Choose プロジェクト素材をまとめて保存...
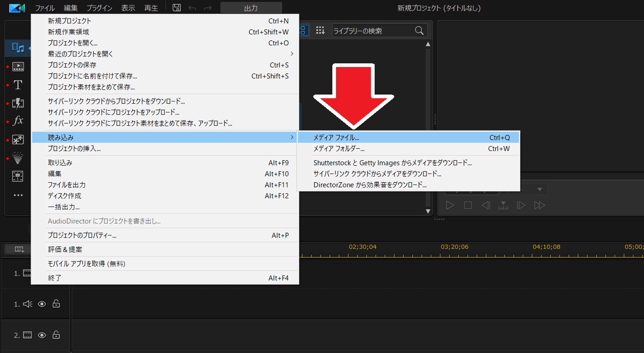644x353 pixels. (165, 87)
